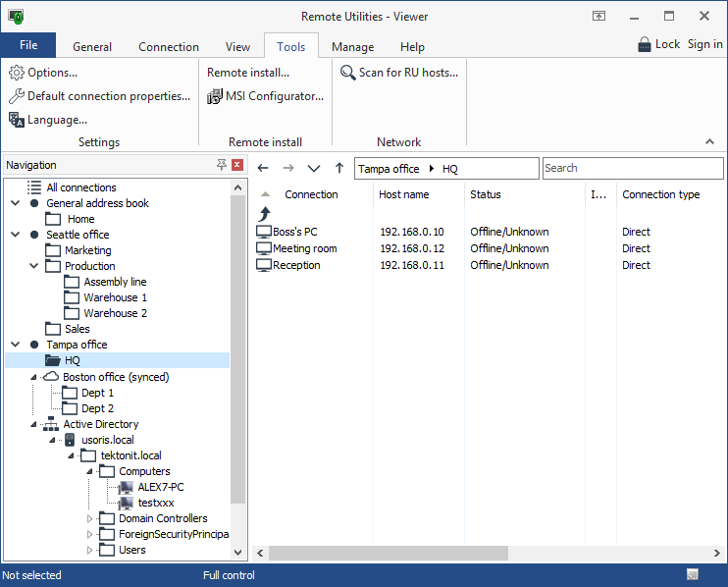Collapse Production folder
The height and width of the screenshot is (587, 728).
[34, 266]
